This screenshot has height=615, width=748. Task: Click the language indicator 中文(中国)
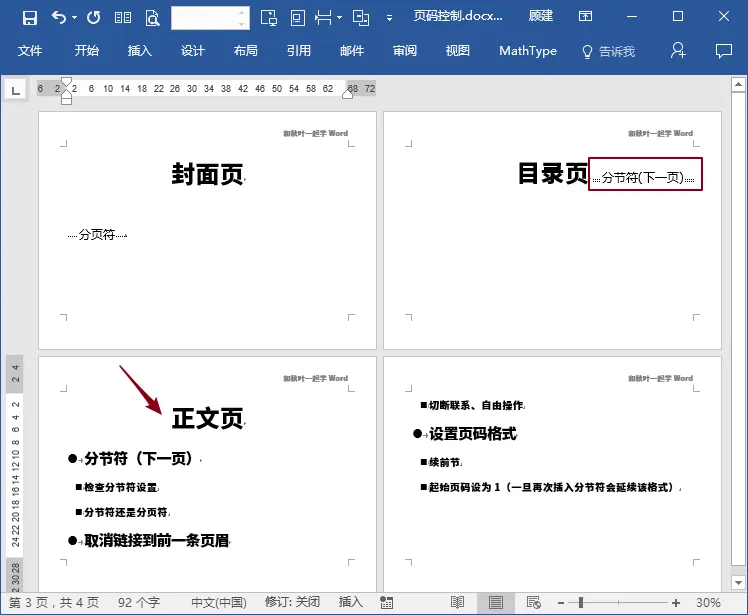[218, 603]
